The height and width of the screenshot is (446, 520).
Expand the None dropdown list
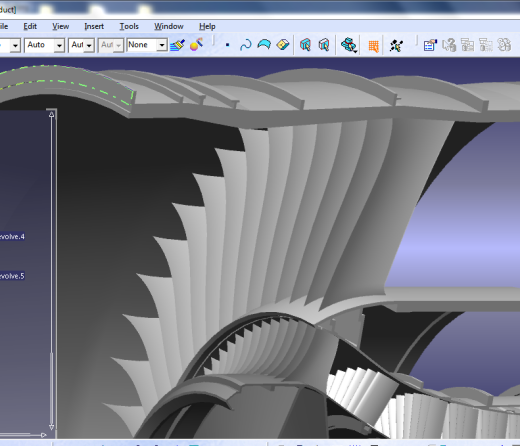[162, 45]
